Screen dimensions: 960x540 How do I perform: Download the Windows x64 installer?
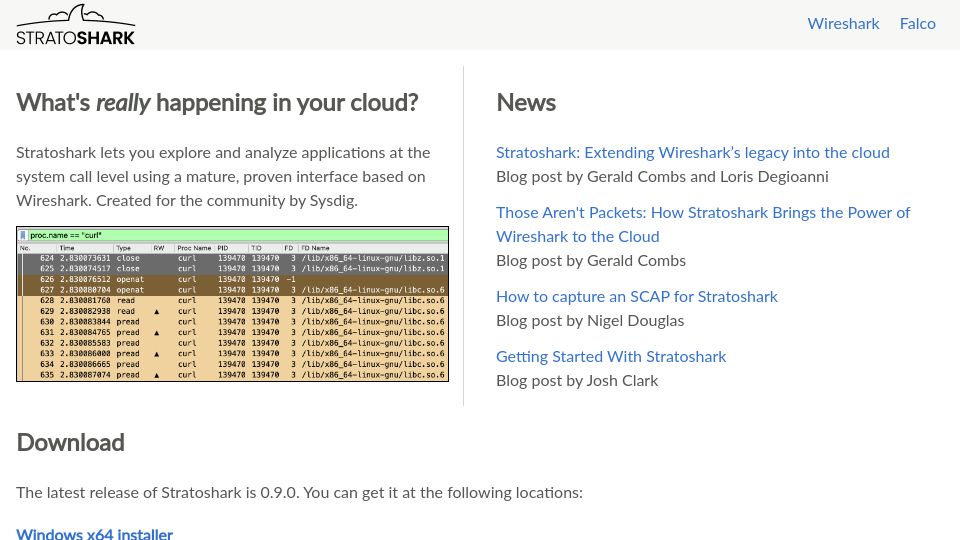[x=94, y=534]
